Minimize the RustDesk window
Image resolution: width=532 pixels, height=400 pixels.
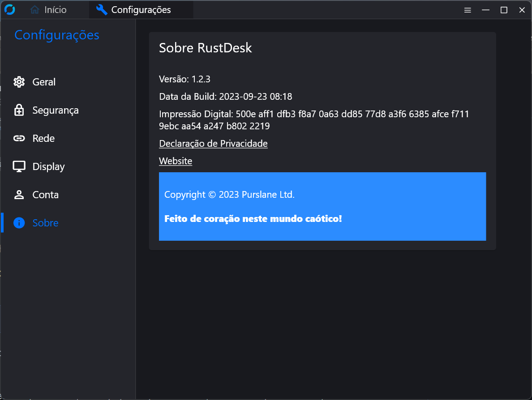(485, 10)
